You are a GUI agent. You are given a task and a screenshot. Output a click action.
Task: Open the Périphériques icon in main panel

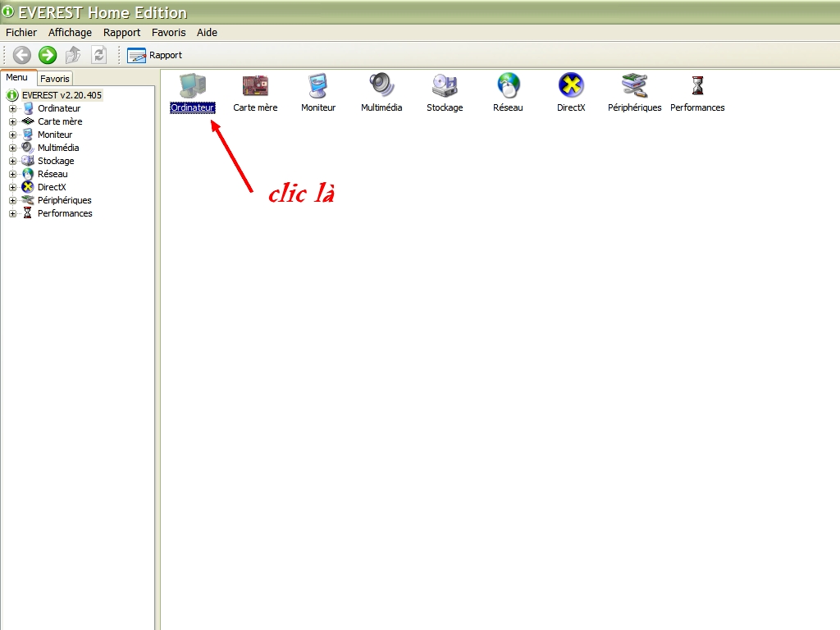(x=634, y=86)
